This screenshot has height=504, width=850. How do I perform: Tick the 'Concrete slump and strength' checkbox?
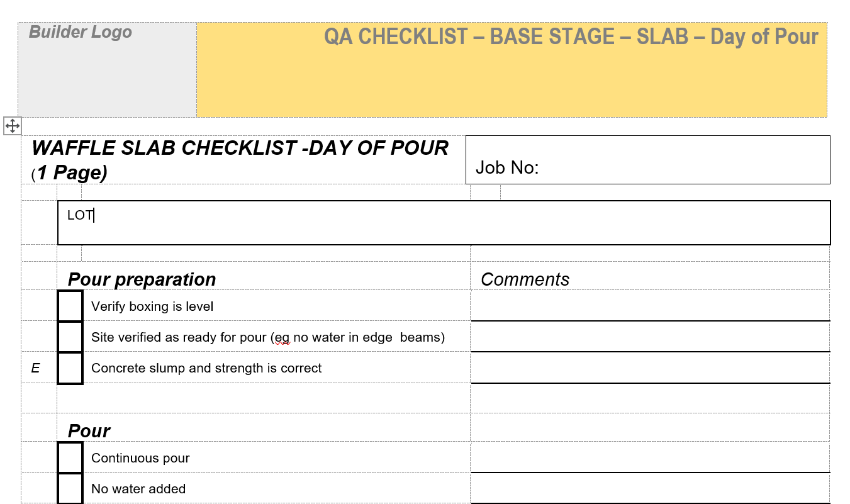click(70, 367)
